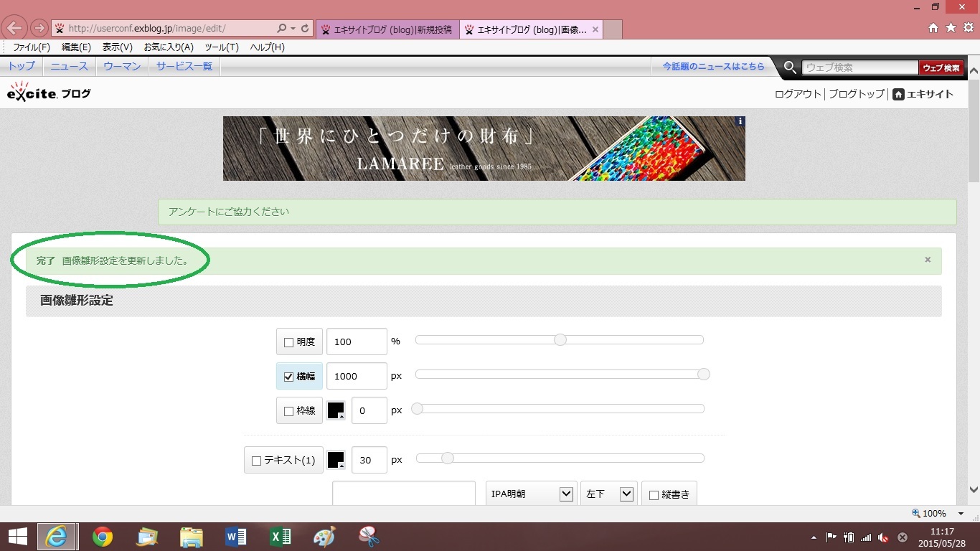Expand the address bar search dropdown arrow
This screenshot has width=980, height=551.
[x=293, y=29]
